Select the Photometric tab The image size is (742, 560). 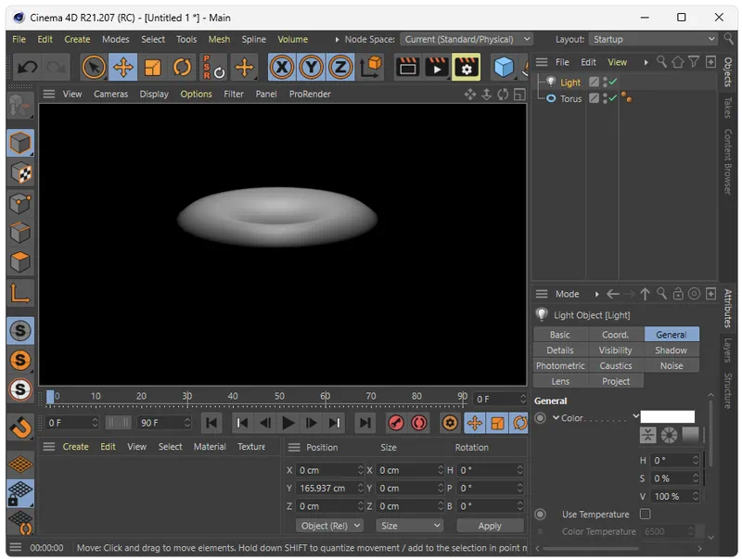560,366
